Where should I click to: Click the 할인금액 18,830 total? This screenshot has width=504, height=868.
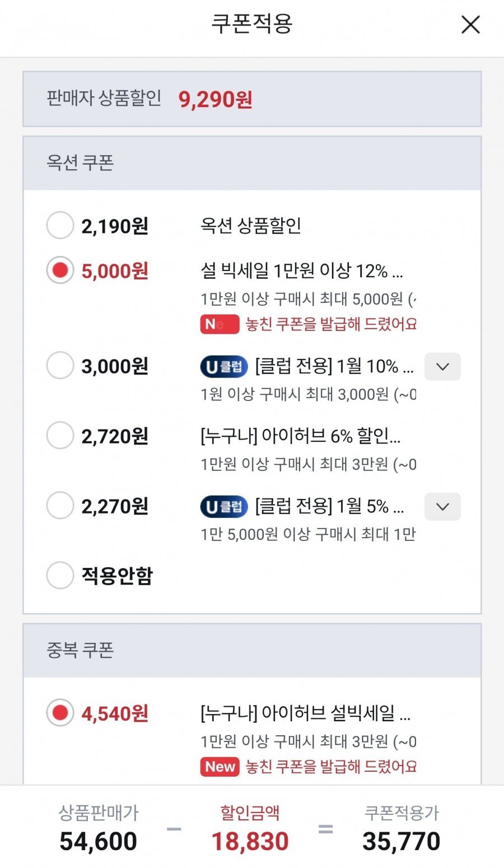[250, 841]
